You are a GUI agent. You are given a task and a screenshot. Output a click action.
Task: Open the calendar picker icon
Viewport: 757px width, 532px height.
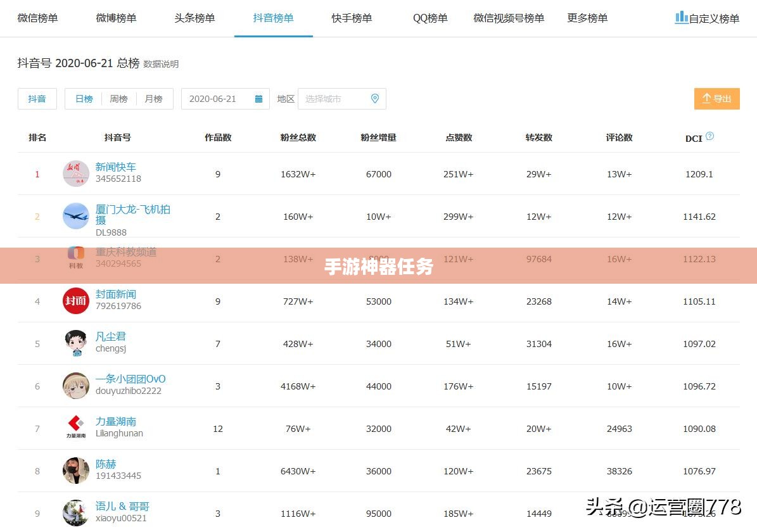[258, 99]
